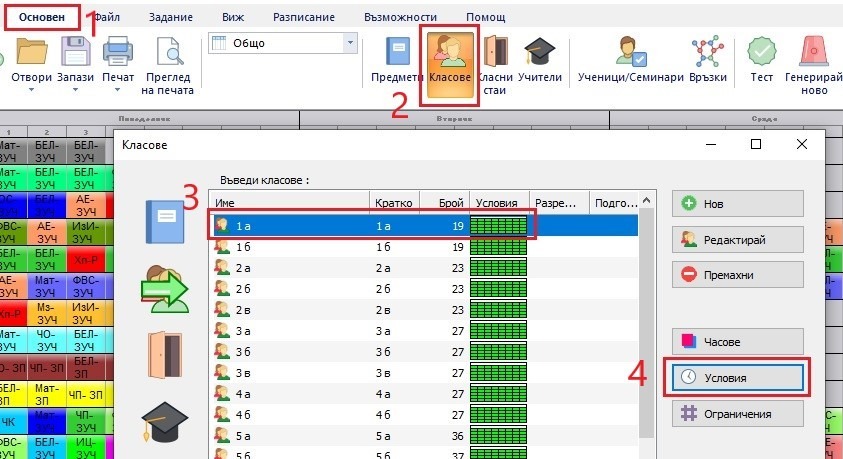Close the Класове dialog

point(802,144)
